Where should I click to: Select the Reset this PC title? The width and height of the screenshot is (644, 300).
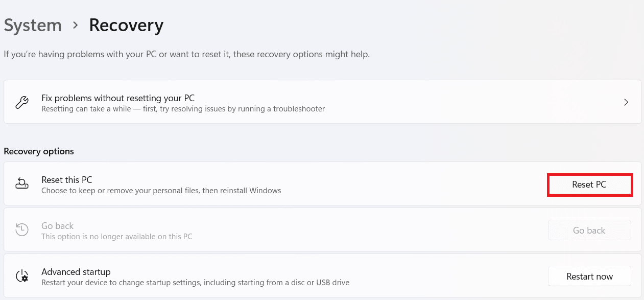click(x=66, y=180)
